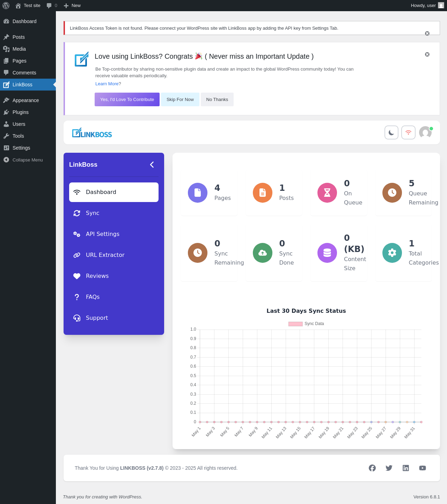Open Test site home link

click(x=28, y=6)
